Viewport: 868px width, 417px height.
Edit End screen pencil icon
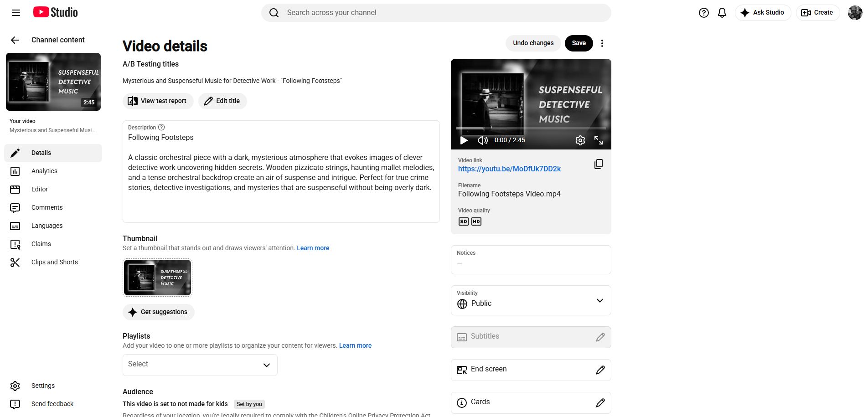tap(600, 370)
